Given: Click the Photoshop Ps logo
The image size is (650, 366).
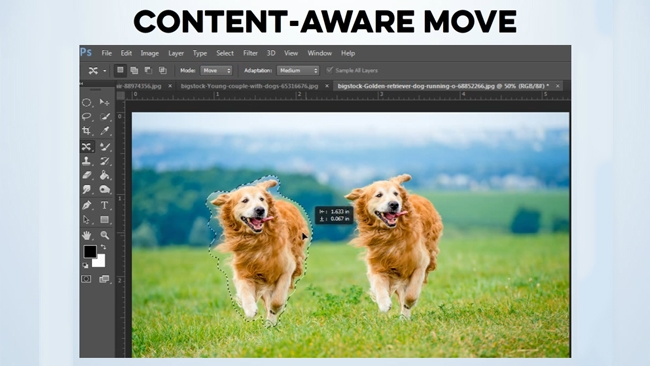Looking at the screenshot, I should tap(86, 53).
